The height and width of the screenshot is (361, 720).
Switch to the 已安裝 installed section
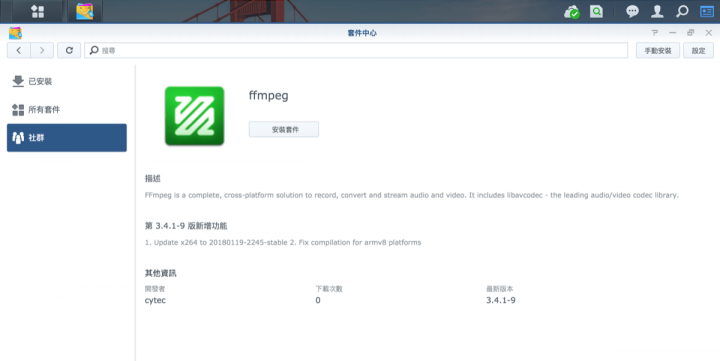point(67,81)
